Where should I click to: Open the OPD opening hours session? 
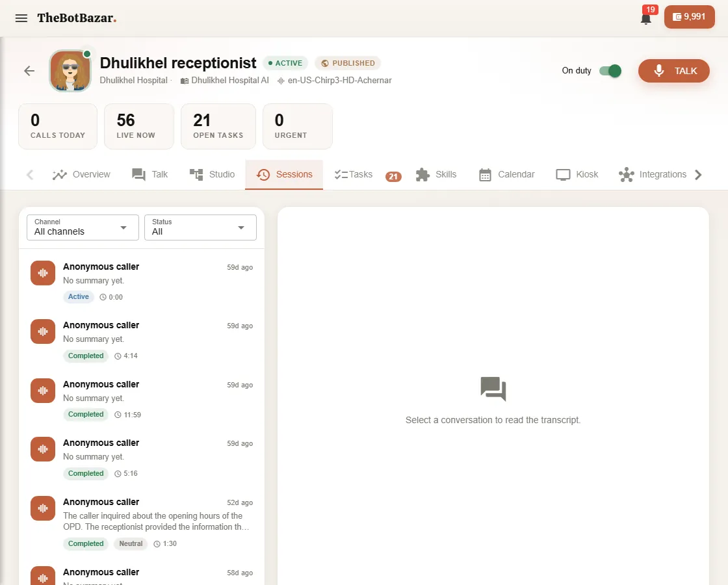pyautogui.click(x=142, y=523)
